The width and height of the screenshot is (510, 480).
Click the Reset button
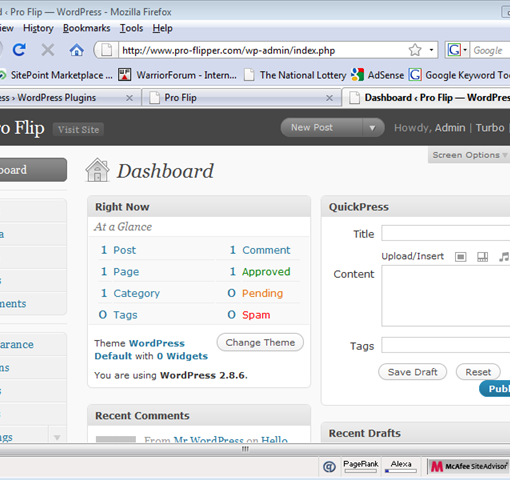pyautogui.click(x=478, y=372)
